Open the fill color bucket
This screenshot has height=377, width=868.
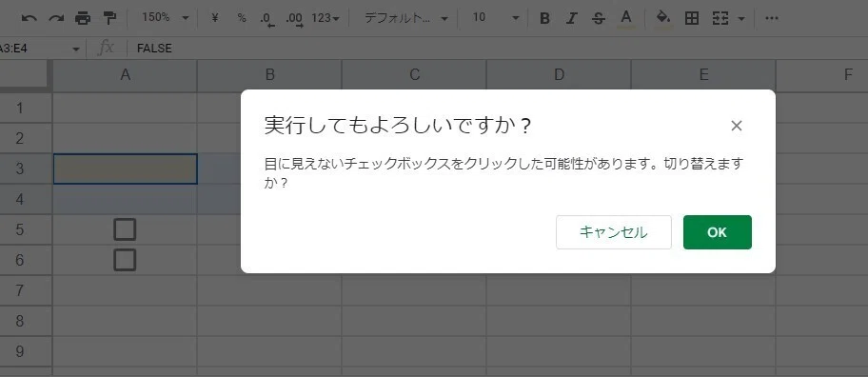(662, 18)
